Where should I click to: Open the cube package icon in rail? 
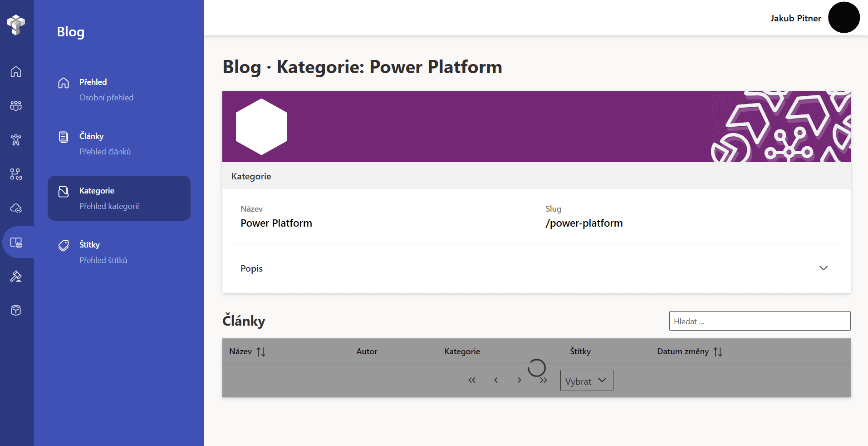(x=16, y=310)
